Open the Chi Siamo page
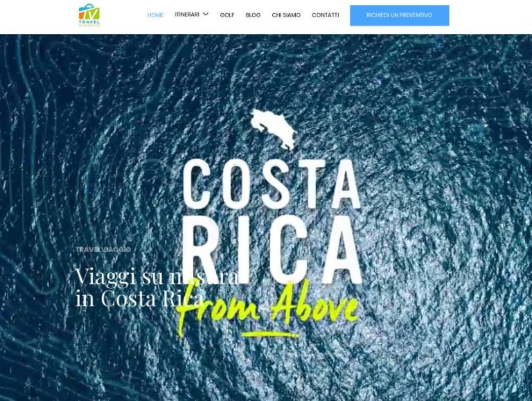The height and width of the screenshot is (401, 532). click(286, 15)
